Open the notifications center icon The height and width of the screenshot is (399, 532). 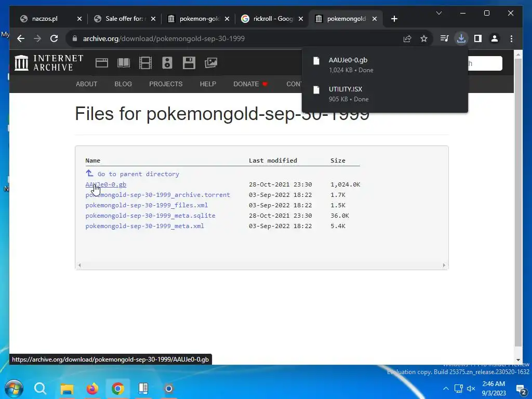[521, 390]
